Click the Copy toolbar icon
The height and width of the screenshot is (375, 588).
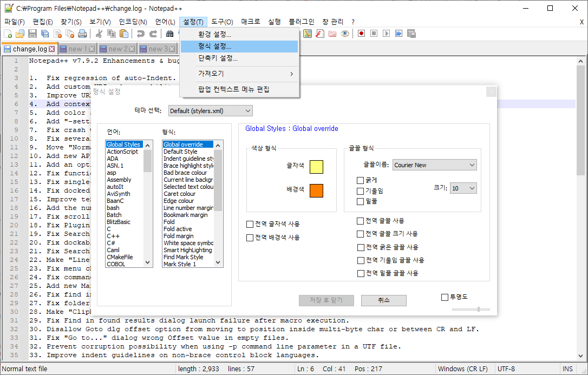[x=112, y=34]
